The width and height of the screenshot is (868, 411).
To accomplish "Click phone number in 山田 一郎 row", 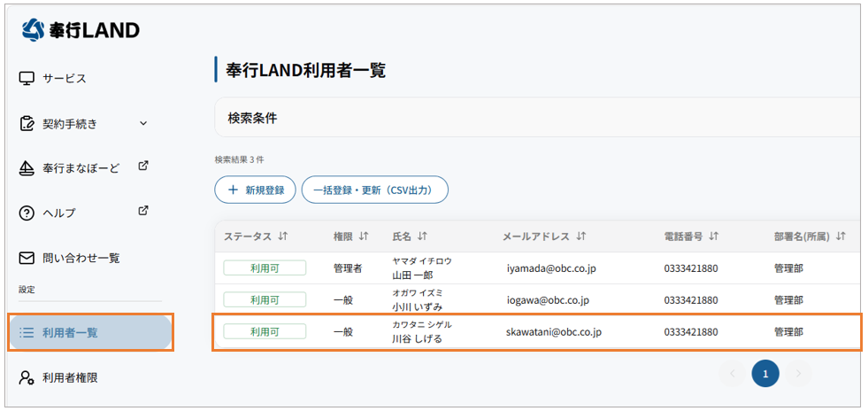I will click(x=691, y=268).
